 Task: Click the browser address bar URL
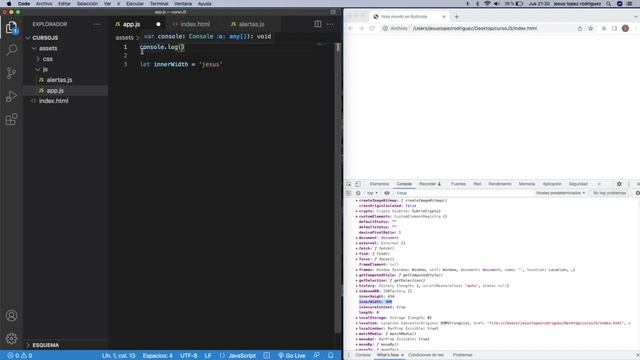[475, 29]
